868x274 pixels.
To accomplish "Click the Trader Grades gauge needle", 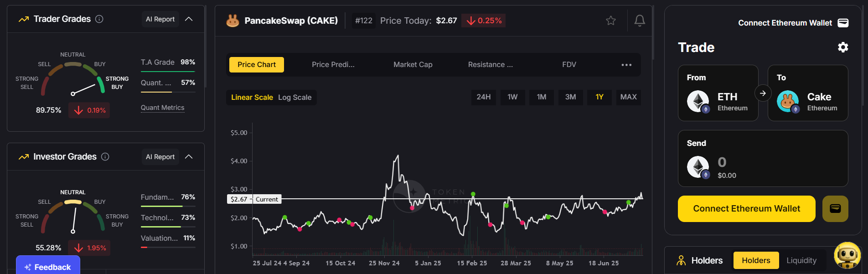I will coord(84,89).
